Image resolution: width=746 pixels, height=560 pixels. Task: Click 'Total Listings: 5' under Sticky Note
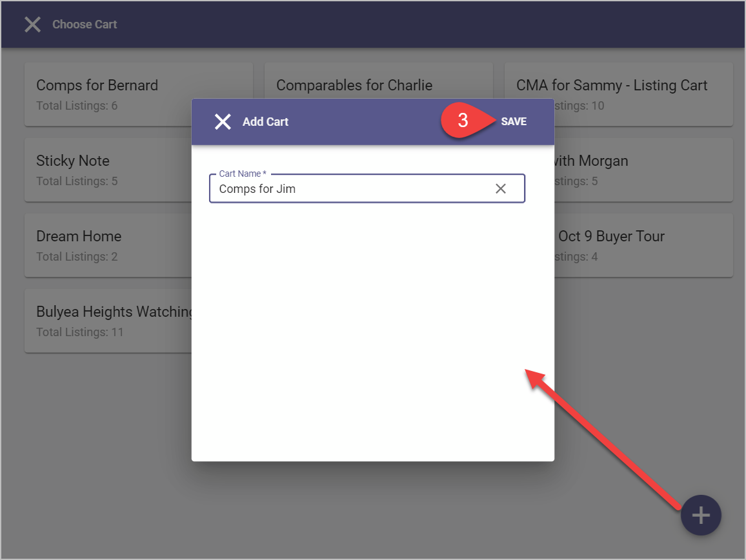pyautogui.click(x=77, y=181)
